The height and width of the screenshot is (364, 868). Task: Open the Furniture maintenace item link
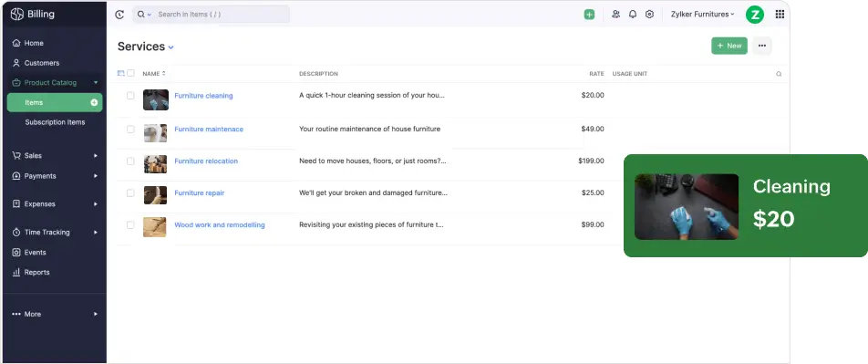[x=209, y=130]
